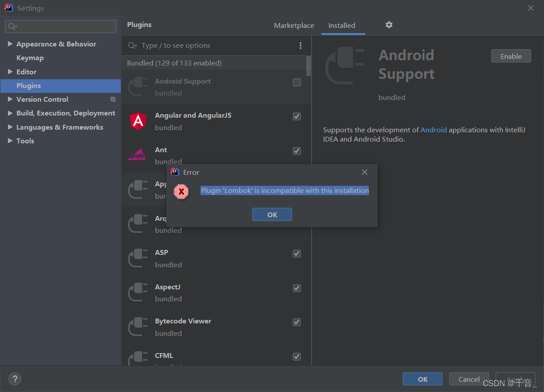
Task: Select Languages & Frameworks item
Action: click(x=60, y=127)
